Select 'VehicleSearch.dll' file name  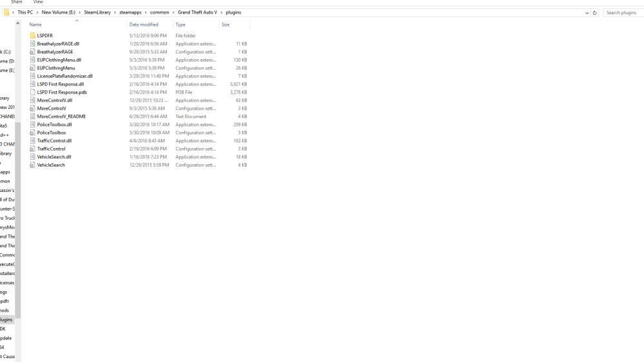(54, 157)
